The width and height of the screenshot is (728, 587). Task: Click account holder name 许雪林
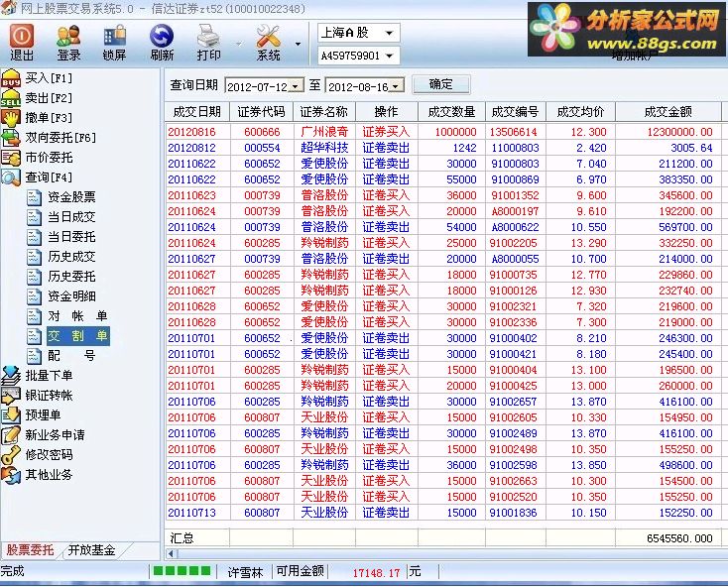pos(245,572)
